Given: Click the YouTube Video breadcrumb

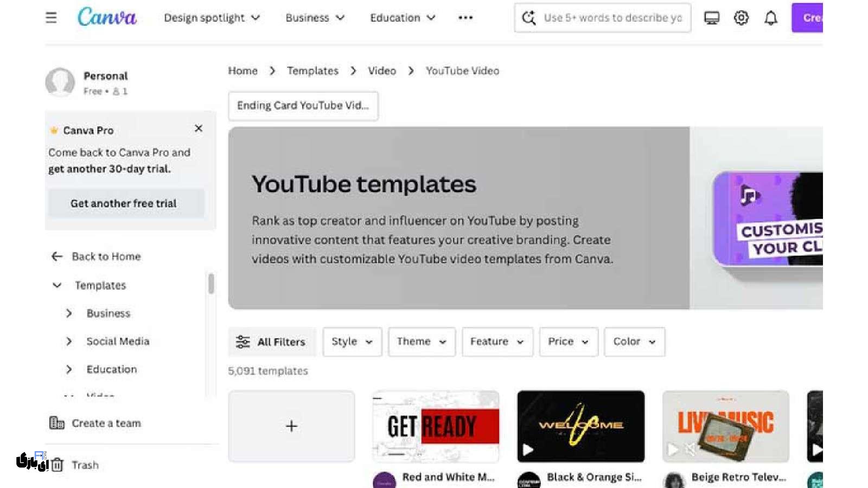Looking at the screenshot, I should (x=462, y=70).
